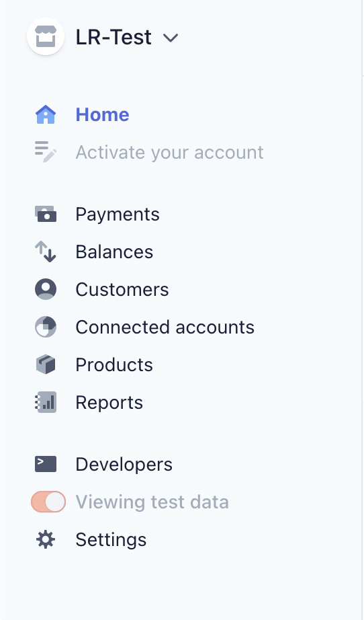Open the Connected accounts link

coord(165,327)
